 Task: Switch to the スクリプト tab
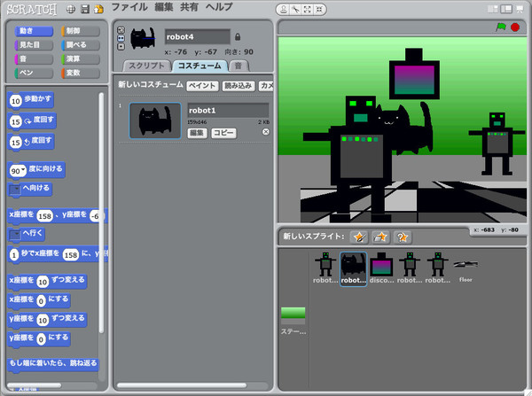coord(146,66)
